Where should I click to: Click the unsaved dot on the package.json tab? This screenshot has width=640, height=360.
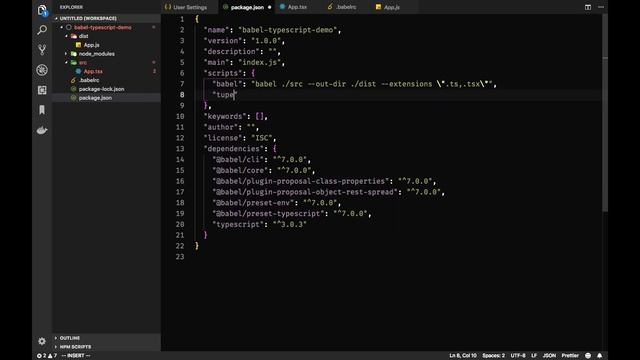pos(269,7)
